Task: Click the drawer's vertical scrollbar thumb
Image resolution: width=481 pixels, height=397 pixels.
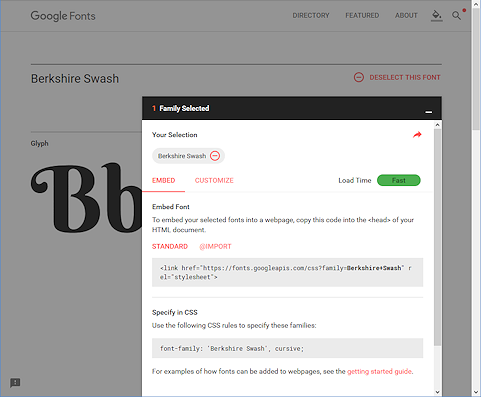Action: (x=438, y=237)
